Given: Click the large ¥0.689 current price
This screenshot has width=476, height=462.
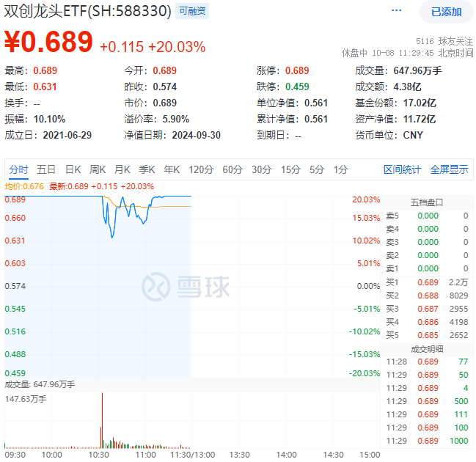Looking at the screenshot, I should 48,42.
